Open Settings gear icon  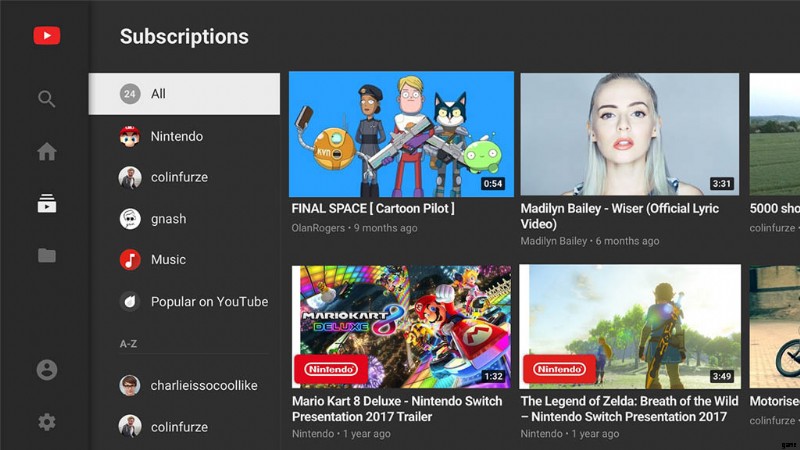coord(47,422)
